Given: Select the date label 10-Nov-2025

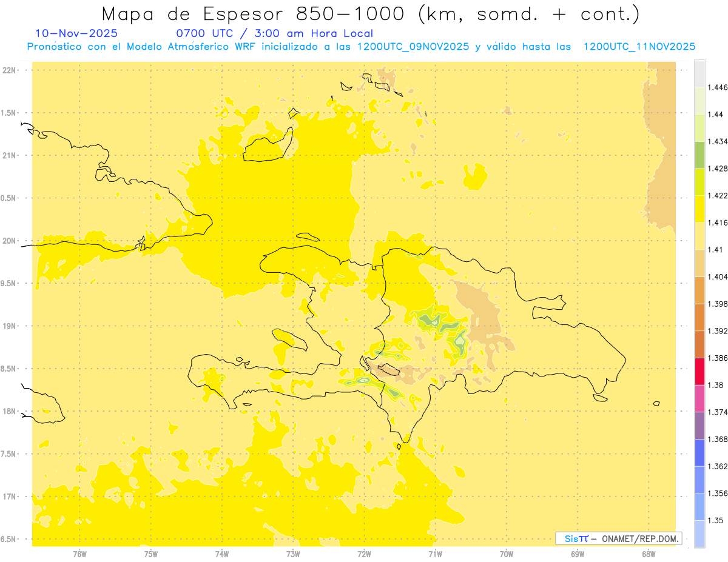Looking at the screenshot, I should [76, 33].
